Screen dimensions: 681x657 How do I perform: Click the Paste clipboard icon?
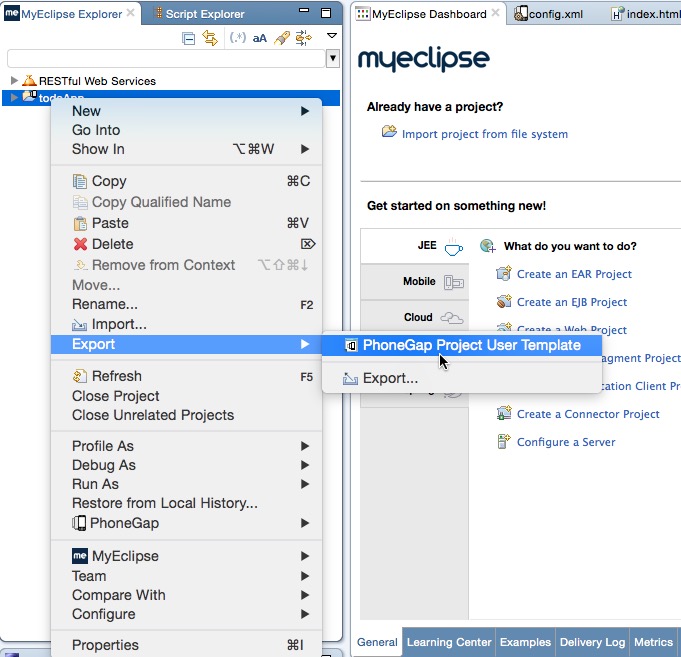80,223
